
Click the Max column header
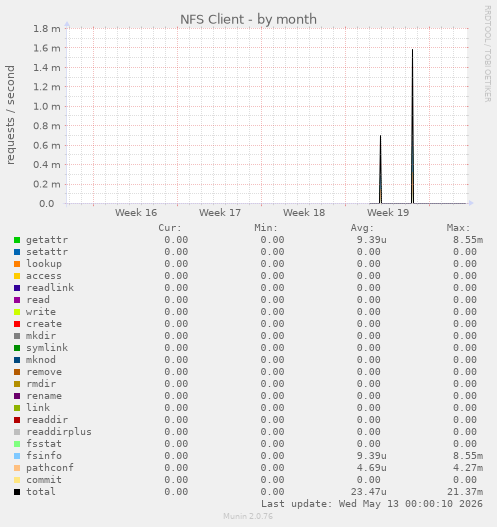458,228
